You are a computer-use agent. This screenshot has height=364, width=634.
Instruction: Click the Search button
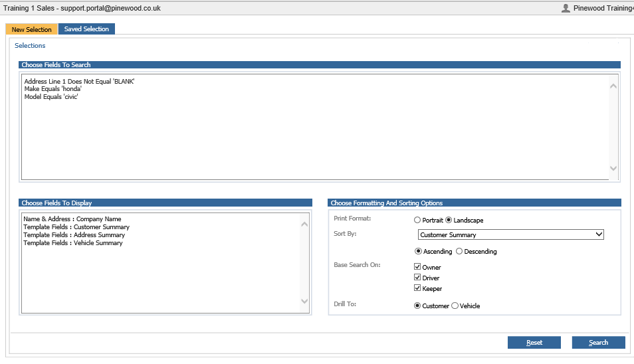click(x=598, y=343)
